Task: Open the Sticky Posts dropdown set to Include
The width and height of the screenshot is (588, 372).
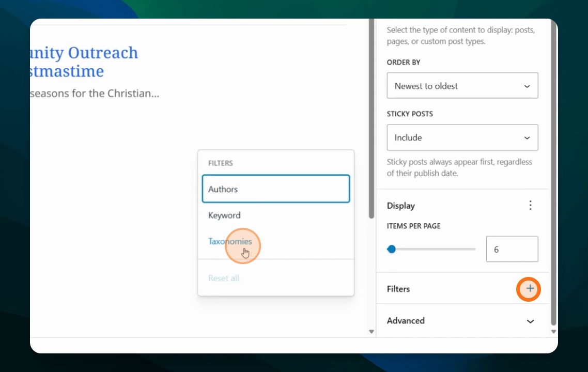Action: point(462,137)
